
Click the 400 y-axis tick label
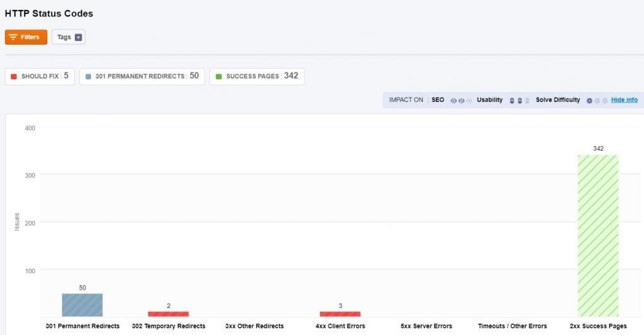pos(30,128)
